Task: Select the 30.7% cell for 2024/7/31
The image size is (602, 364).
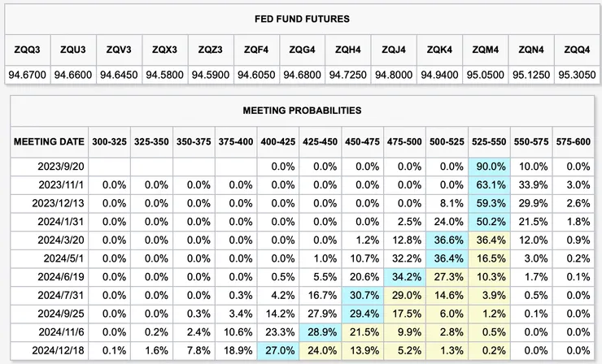Action: click(364, 294)
